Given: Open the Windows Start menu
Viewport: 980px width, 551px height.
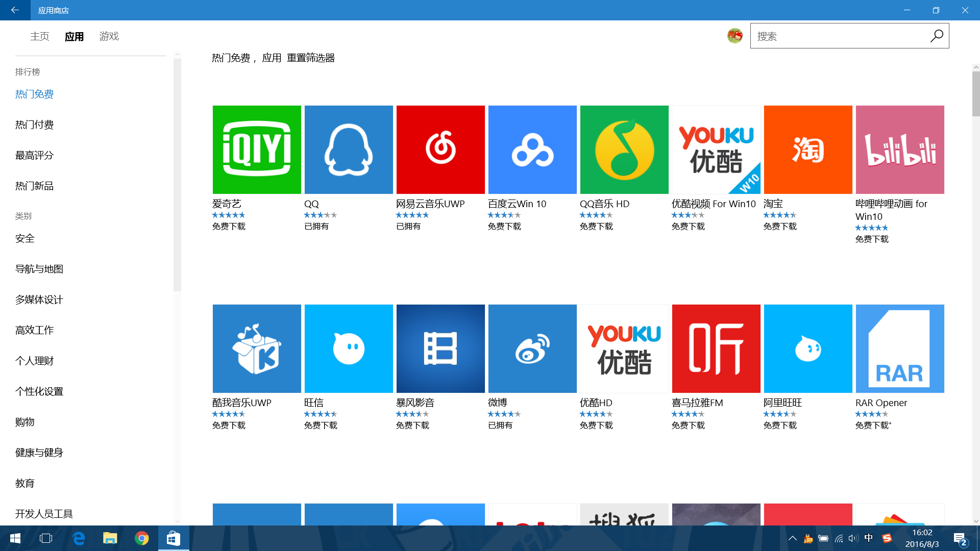Looking at the screenshot, I should click(15, 538).
